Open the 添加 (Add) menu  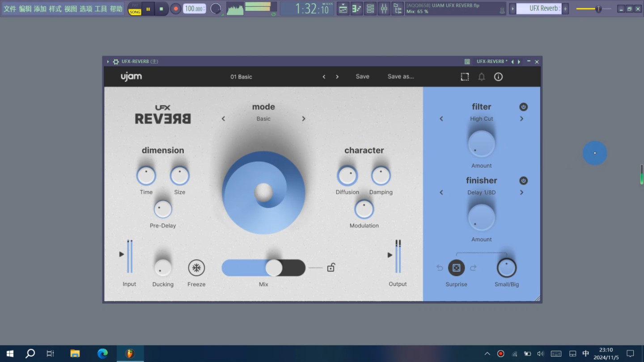(x=40, y=8)
